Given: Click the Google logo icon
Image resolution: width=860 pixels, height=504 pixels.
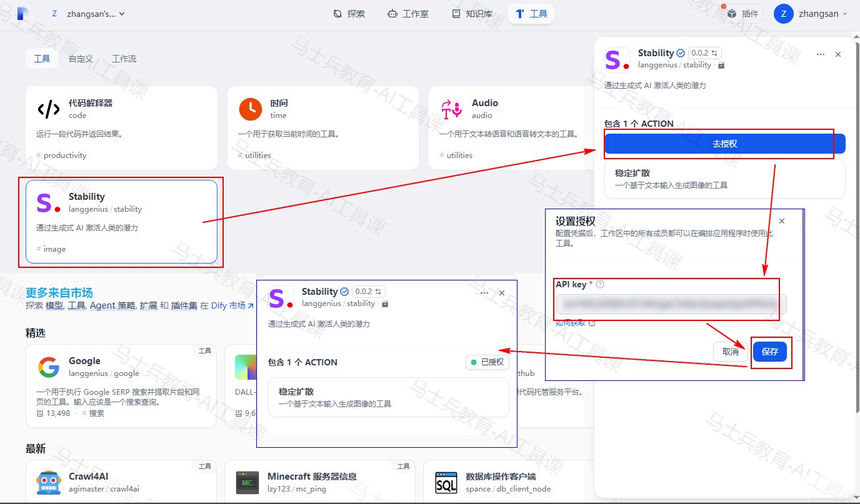Looking at the screenshot, I should pos(49,367).
